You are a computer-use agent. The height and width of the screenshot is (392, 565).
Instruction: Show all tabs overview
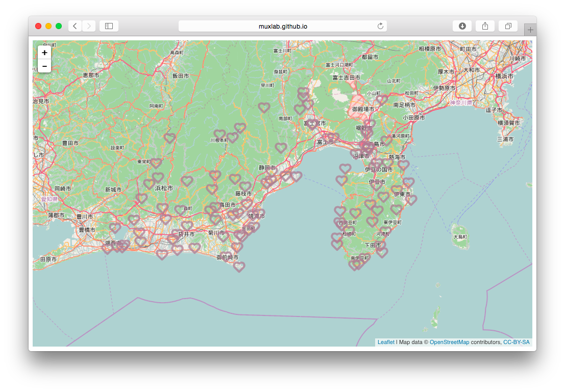click(508, 26)
